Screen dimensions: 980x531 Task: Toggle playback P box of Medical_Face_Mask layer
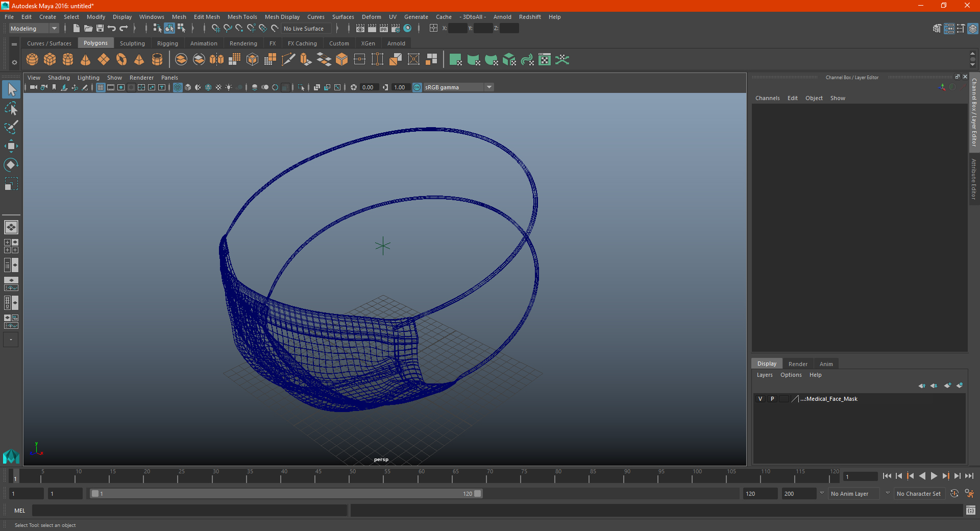[x=772, y=399]
